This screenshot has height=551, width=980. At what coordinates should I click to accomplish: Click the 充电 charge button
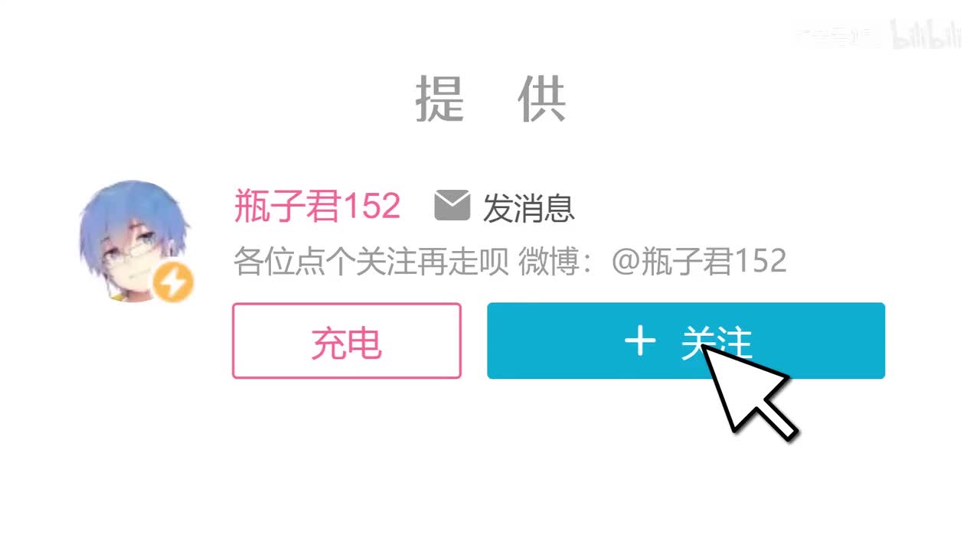coord(347,341)
